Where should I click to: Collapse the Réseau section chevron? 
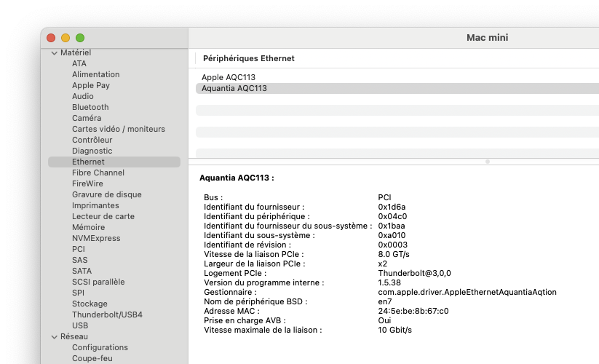[54, 337]
